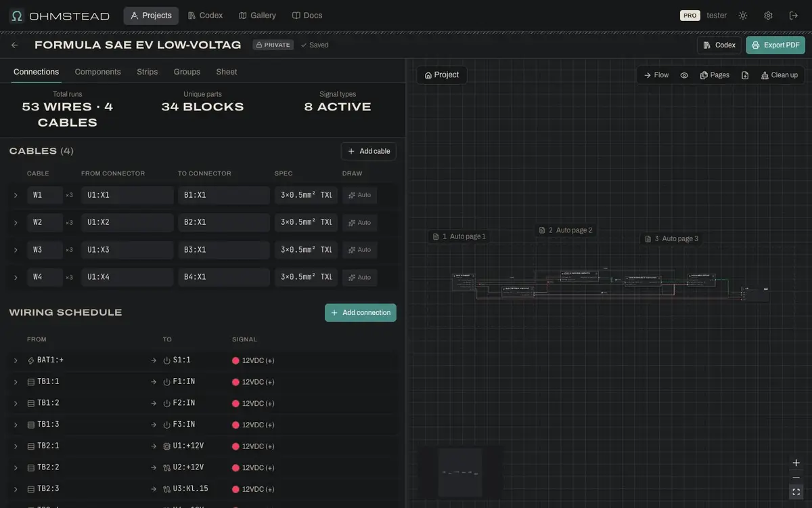Click the logout icon at top right
The image size is (812, 508).
tap(794, 16)
